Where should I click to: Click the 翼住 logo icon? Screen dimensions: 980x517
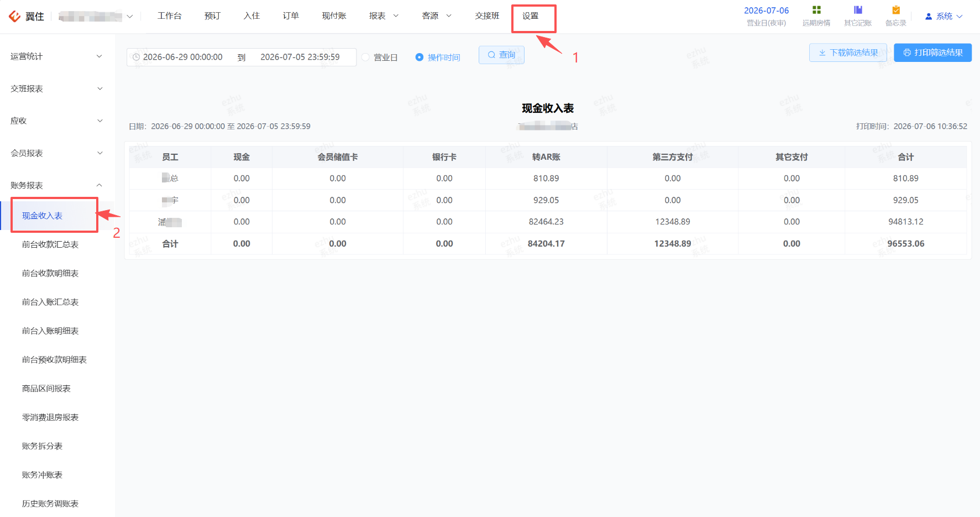click(15, 16)
